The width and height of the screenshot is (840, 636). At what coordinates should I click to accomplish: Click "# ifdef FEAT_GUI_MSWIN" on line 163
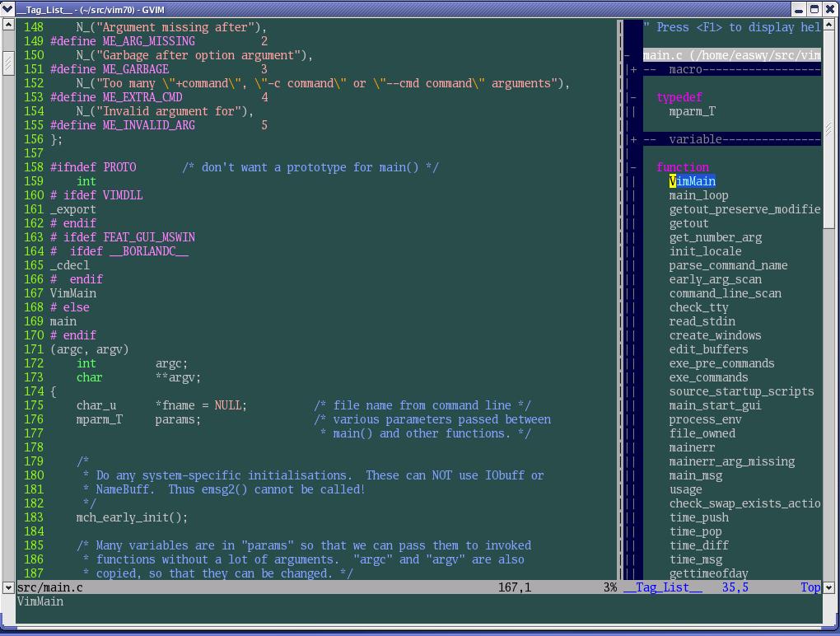click(x=123, y=237)
